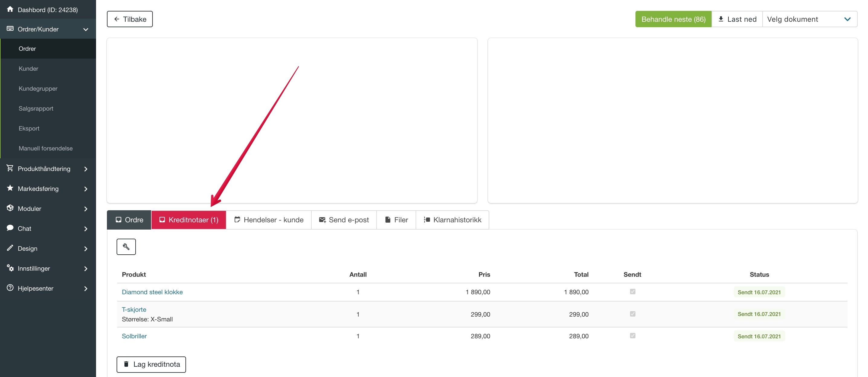Click the Størrelse: X-Small text

click(x=147, y=319)
